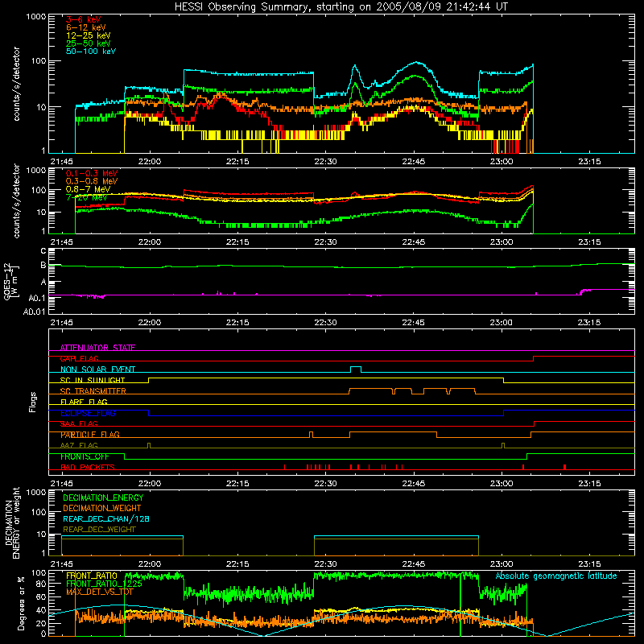Screen dimensions: 644x644
Task: Click the DECIMATION_ENERGY legend entry
Action: [x=103, y=497]
